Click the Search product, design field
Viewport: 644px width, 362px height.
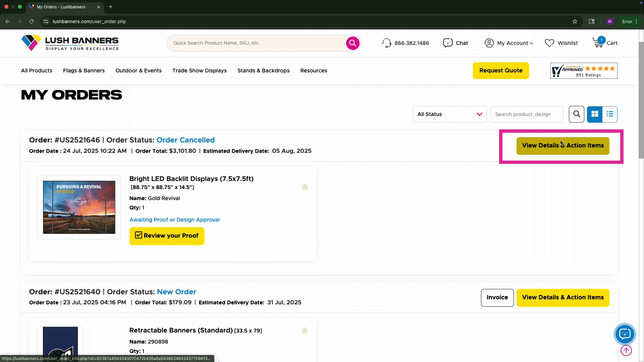click(527, 114)
